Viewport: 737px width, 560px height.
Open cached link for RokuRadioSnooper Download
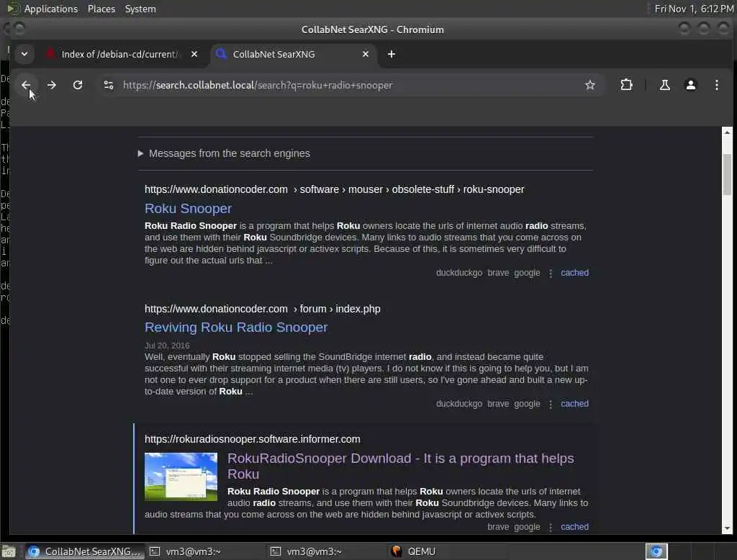pyautogui.click(x=574, y=527)
